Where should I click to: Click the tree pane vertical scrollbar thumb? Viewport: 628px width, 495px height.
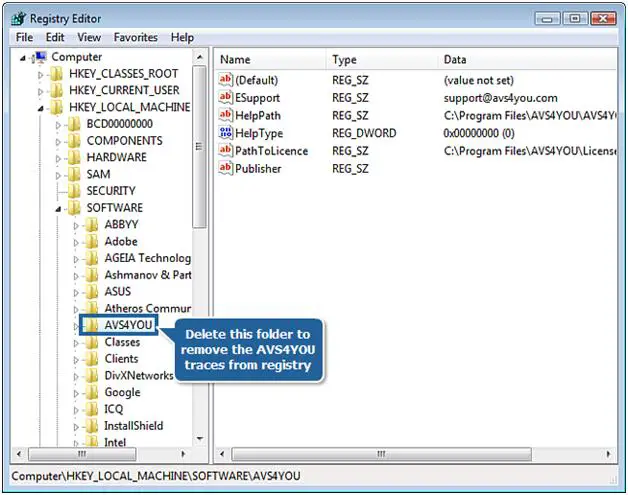pos(199,147)
